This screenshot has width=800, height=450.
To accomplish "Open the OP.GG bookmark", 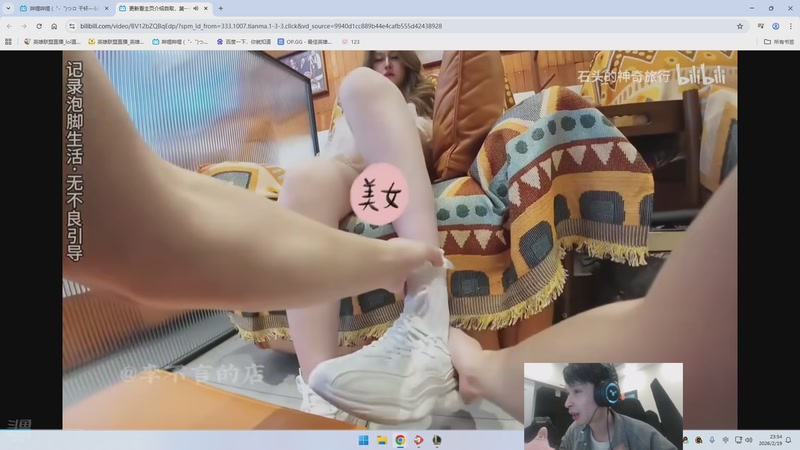I will tap(305, 42).
